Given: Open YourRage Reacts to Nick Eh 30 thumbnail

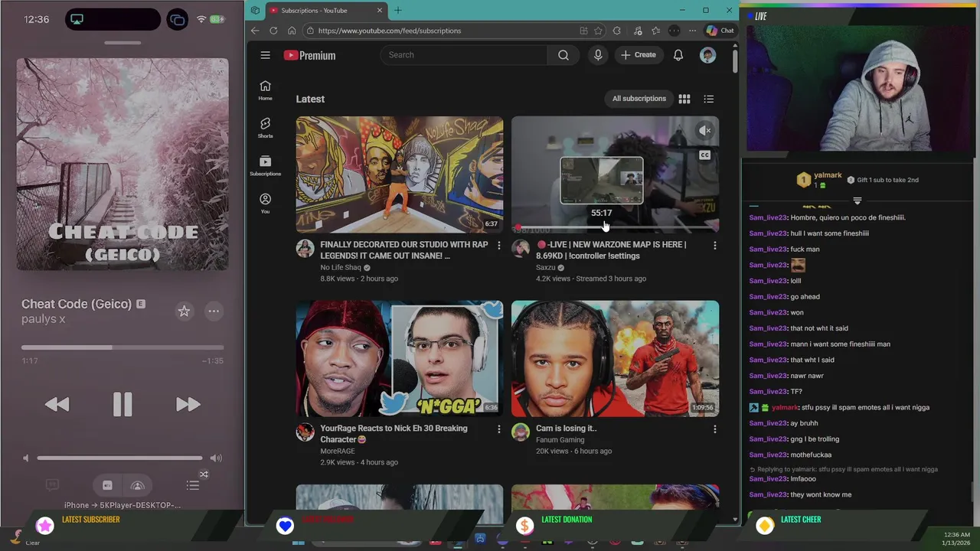Looking at the screenshot, I should (400, 358).
